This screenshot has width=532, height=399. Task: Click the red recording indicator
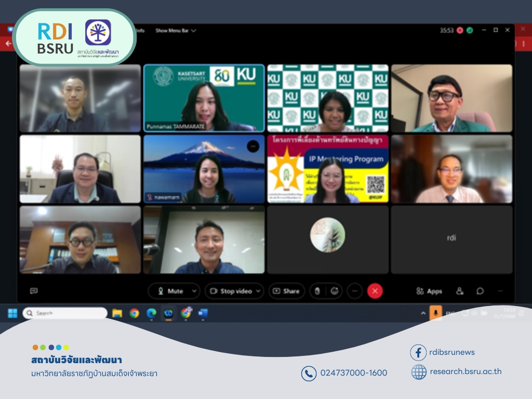460,30
